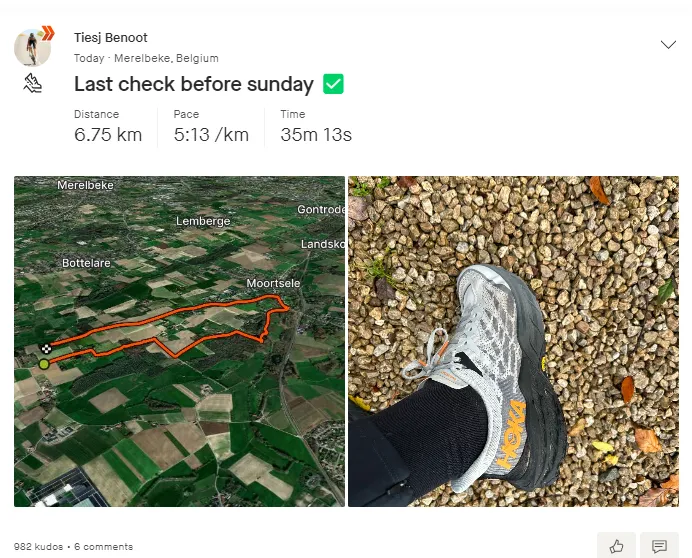Open the 6 comments link
The image size is (692, 558).
pyautogui.click(x=104, y=547)
